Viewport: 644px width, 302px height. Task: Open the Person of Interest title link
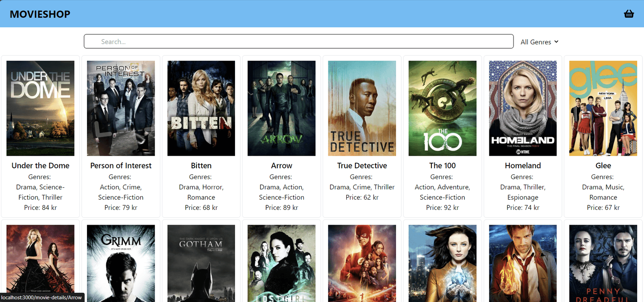tap(121, 165)
